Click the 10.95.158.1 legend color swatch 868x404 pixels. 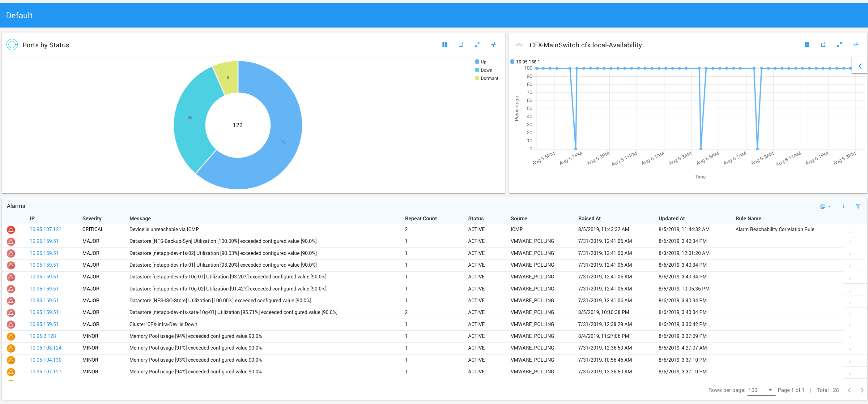(x=512, y=62)
